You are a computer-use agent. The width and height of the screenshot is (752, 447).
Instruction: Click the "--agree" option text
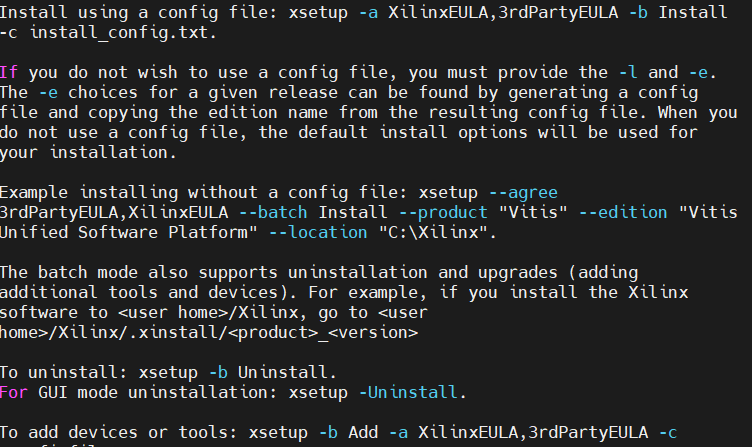click(523, 193)
